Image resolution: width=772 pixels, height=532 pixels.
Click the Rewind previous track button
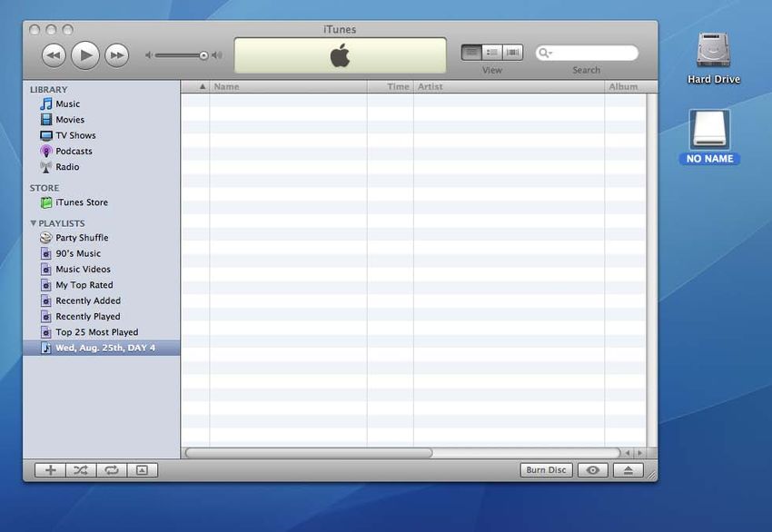[54, 55]
